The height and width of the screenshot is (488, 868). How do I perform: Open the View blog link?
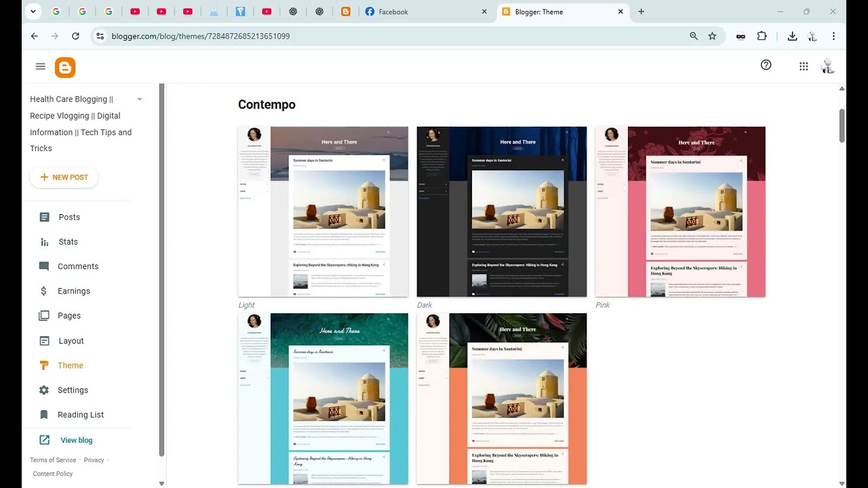click(x=77, y=440)
